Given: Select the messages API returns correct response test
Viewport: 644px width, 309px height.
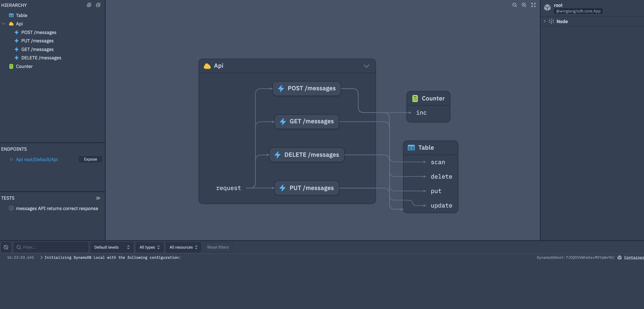Looking at the screenshot, I should click(57, 209).
